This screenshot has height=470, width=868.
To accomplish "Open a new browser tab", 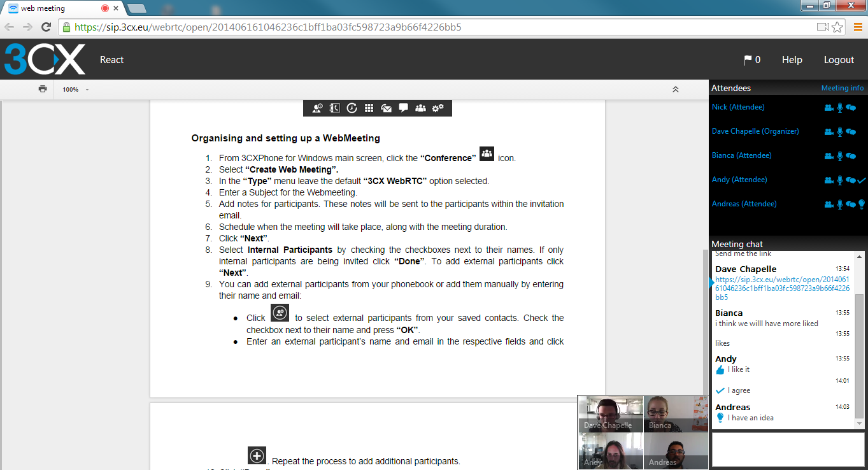I will pyautogui.click(x=136, y=8).
